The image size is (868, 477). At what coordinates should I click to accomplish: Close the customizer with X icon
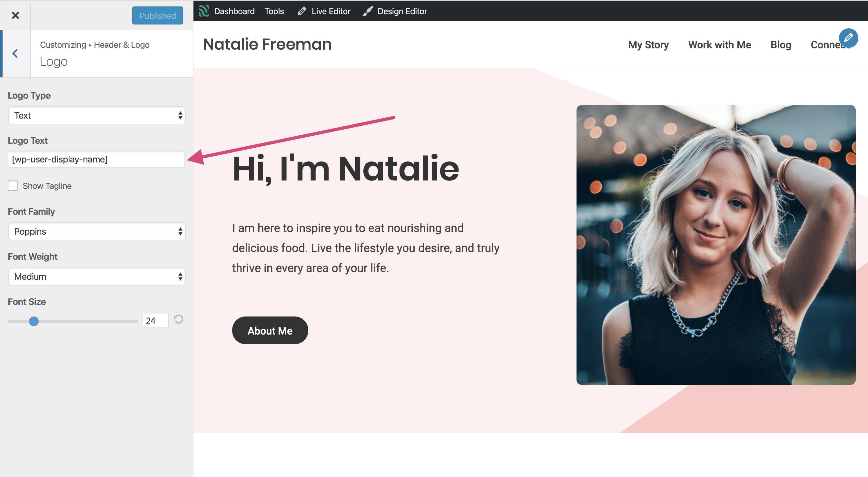tap(15, 15)
